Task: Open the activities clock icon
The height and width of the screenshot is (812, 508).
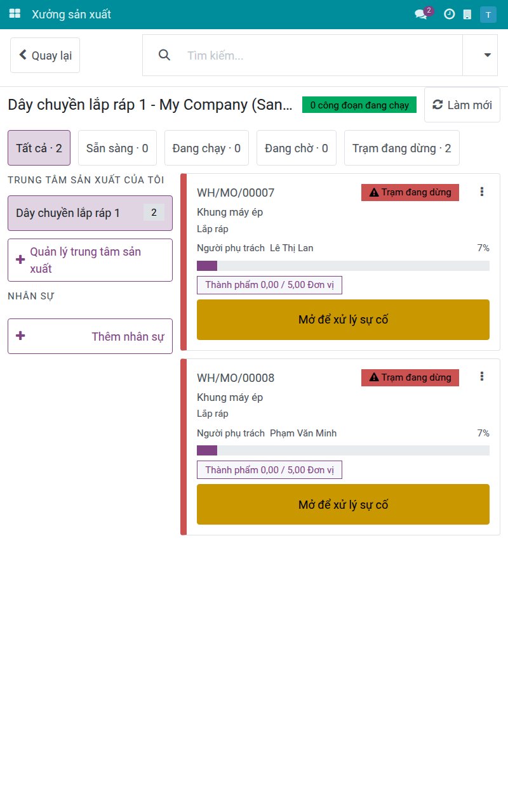Action: [x=449, y=14]
